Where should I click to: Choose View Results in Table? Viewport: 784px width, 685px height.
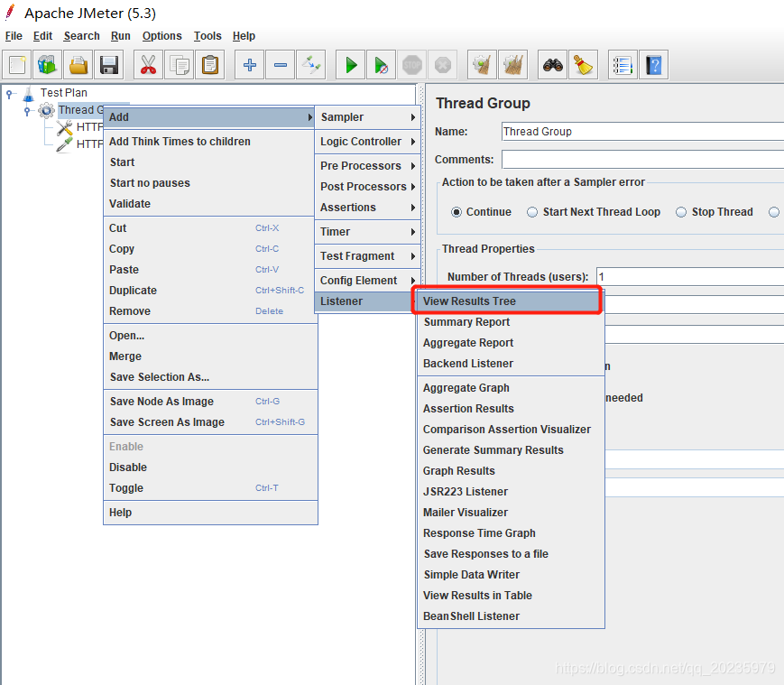pyautogui.click(x=511, y=596)
